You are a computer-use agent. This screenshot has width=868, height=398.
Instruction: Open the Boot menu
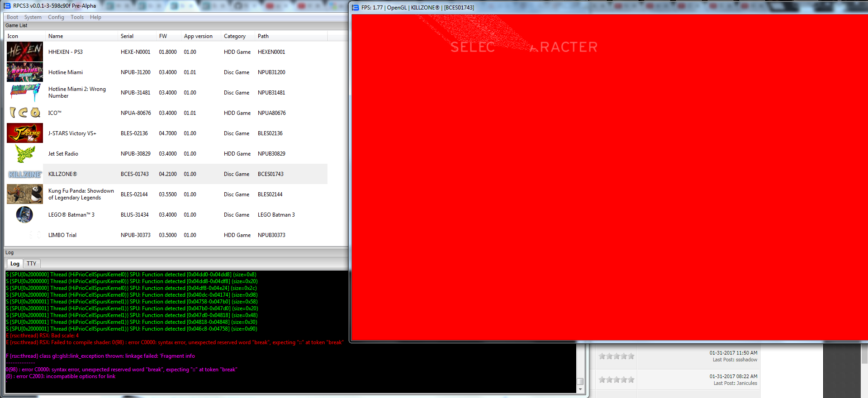[12, 17]
